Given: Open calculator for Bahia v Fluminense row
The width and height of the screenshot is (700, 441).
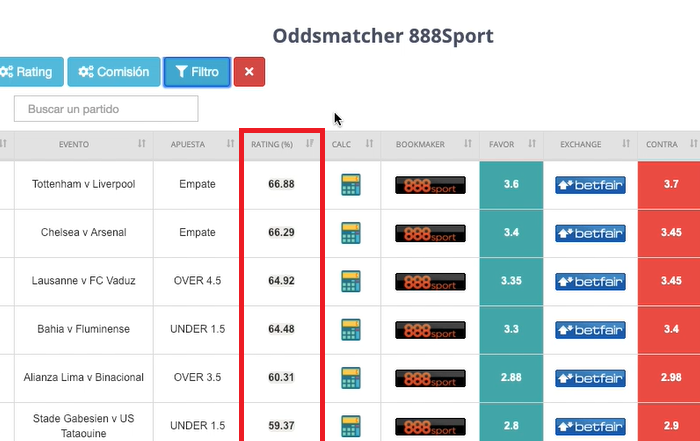Looking at the screenshot, I should [350, 329].
